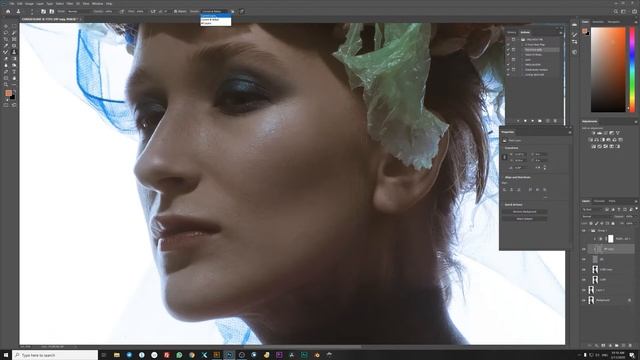Delete action trash icon in Actions panel

coord(555,121)
